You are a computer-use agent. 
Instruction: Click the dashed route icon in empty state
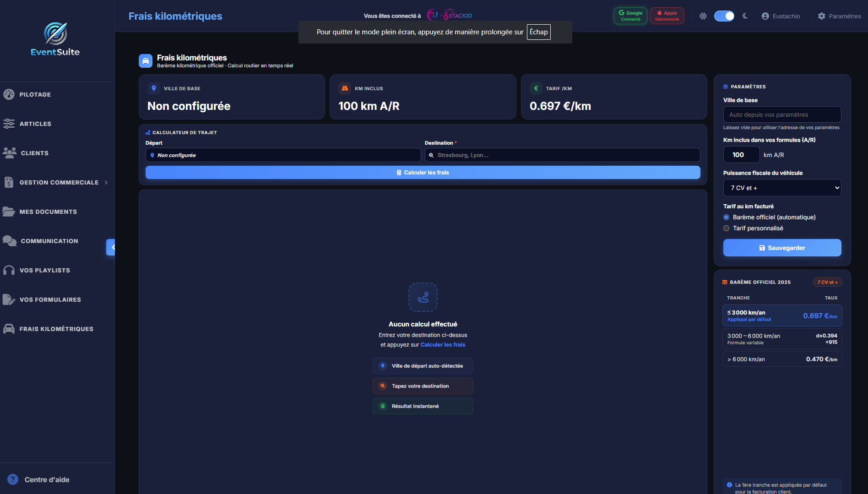423,297
